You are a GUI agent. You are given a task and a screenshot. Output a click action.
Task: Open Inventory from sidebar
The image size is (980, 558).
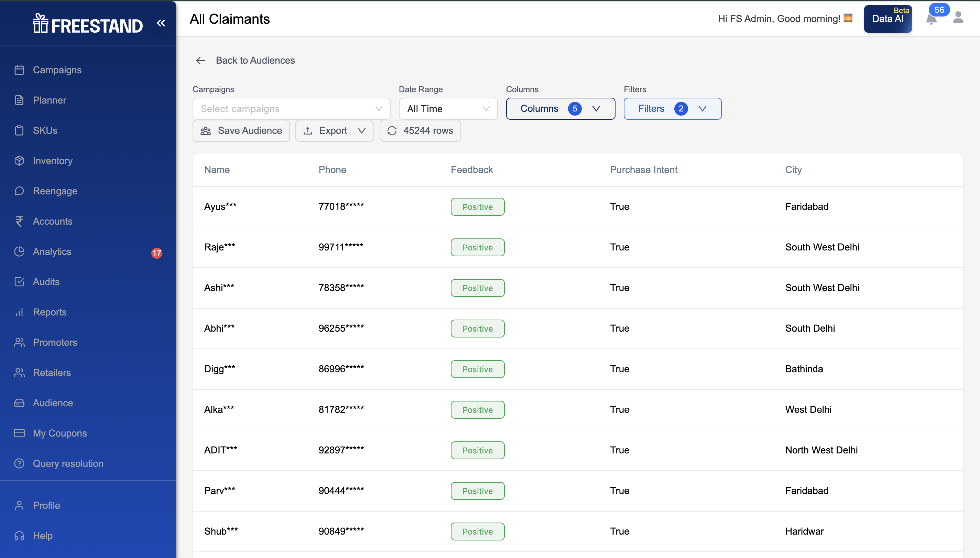53,161
